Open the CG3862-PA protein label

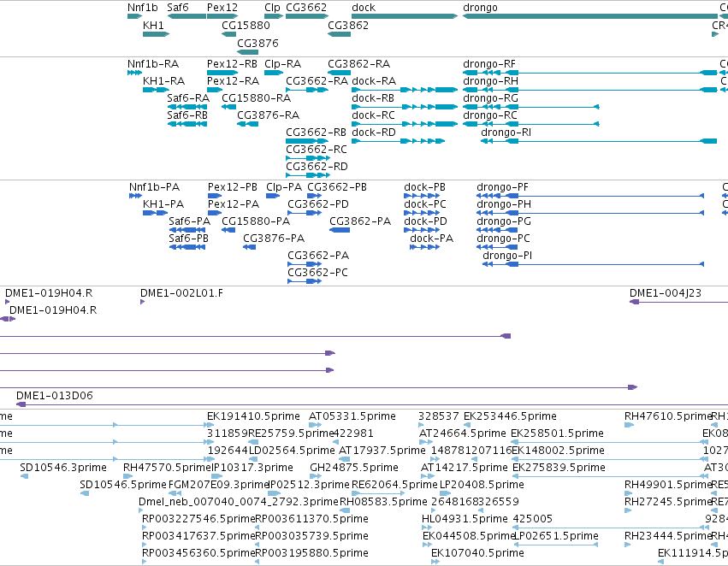360,221
